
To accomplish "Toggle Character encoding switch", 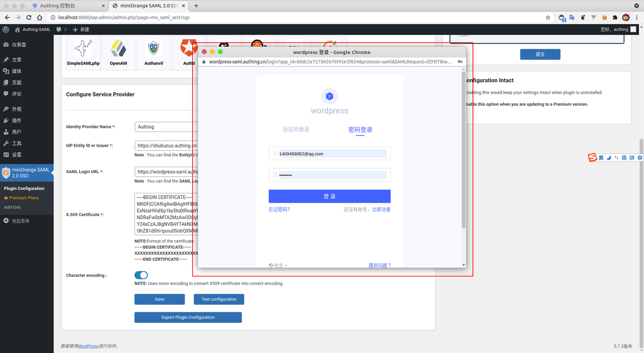I will point(141,275).
